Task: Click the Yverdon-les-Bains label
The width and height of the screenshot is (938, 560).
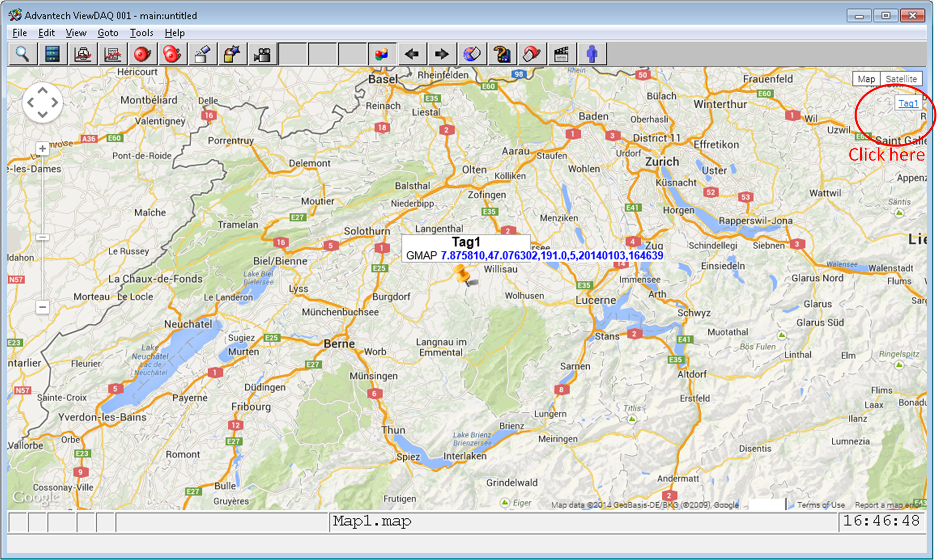Action: [102, 417]
